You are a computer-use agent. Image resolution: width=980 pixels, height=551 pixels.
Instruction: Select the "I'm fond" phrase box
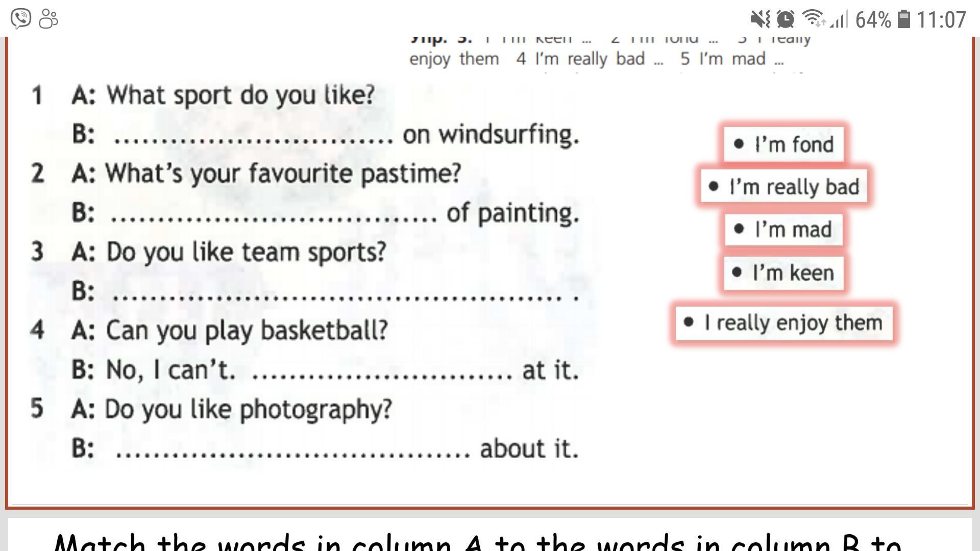tap(783, 144)
